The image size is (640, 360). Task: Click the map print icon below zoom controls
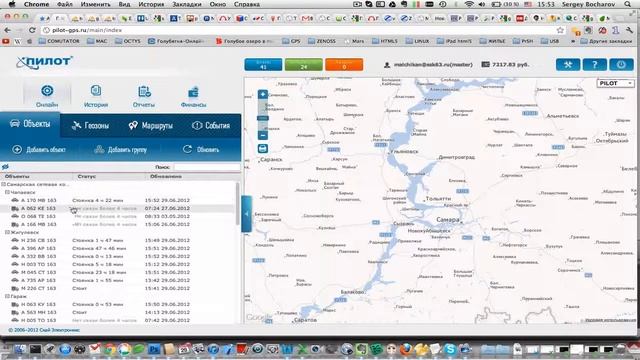263,149
